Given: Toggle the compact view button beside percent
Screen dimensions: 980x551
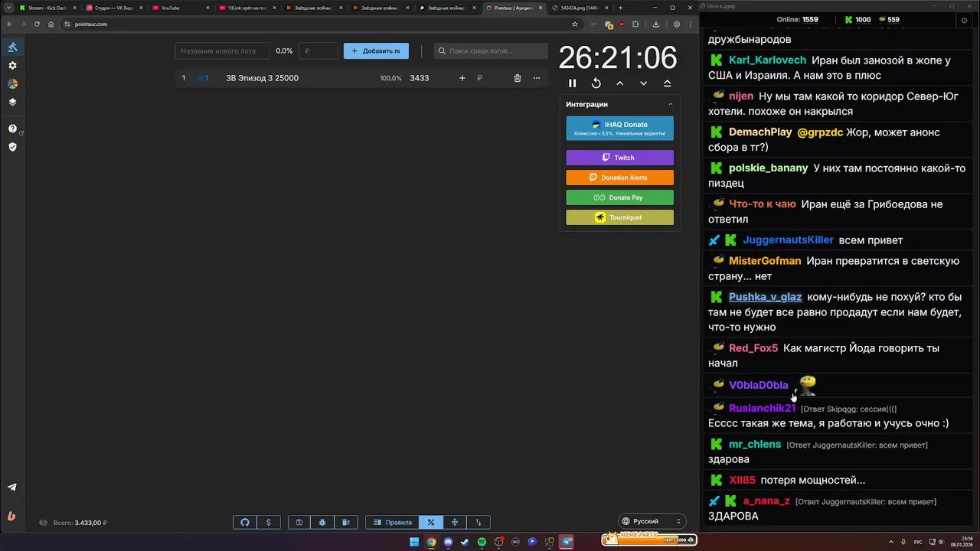Looking at the screenshot, I should 455,523.
